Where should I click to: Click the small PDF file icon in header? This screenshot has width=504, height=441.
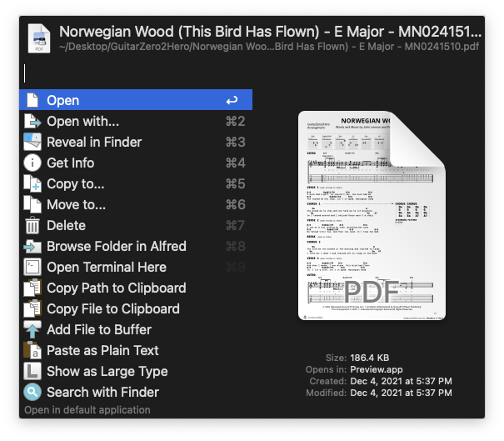39,38
